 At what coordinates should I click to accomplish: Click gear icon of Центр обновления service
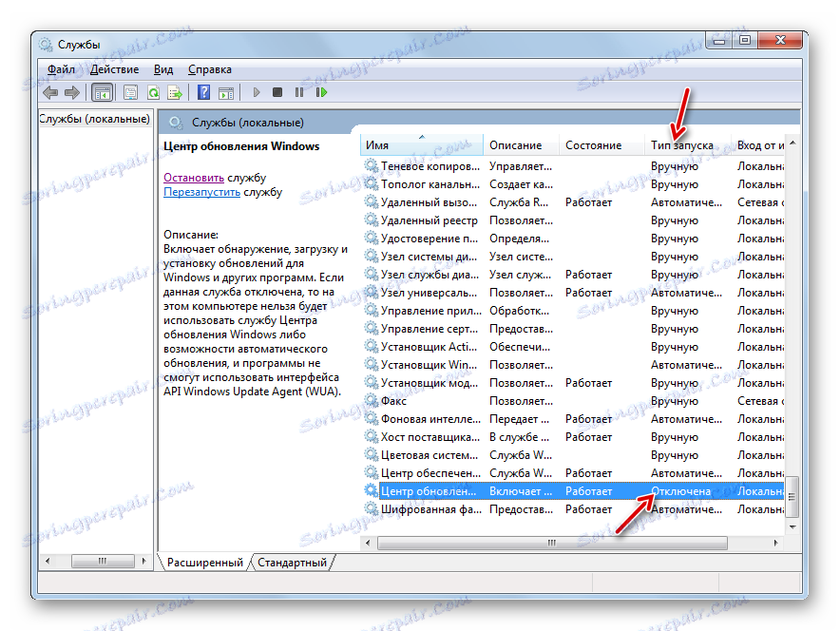(x=371, y=490)
